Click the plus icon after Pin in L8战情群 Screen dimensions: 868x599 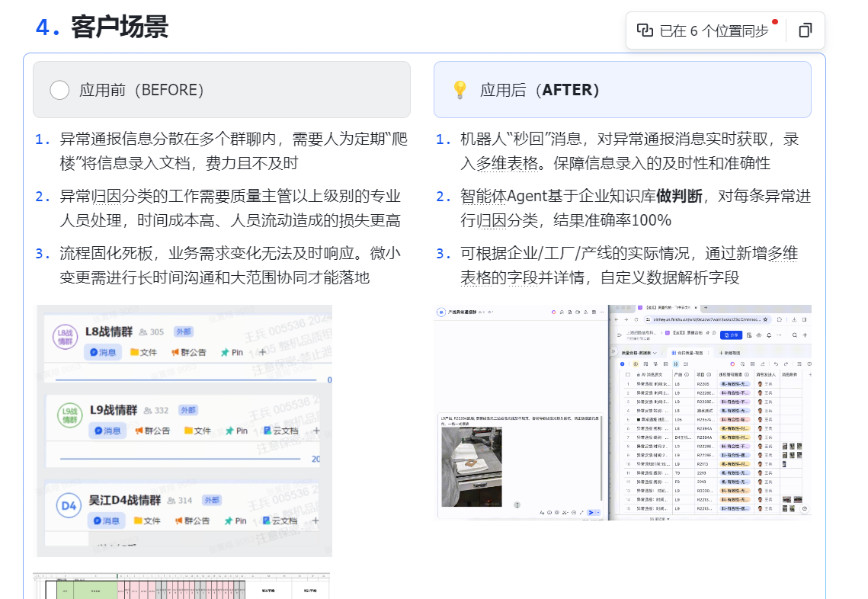coord(262,352)
